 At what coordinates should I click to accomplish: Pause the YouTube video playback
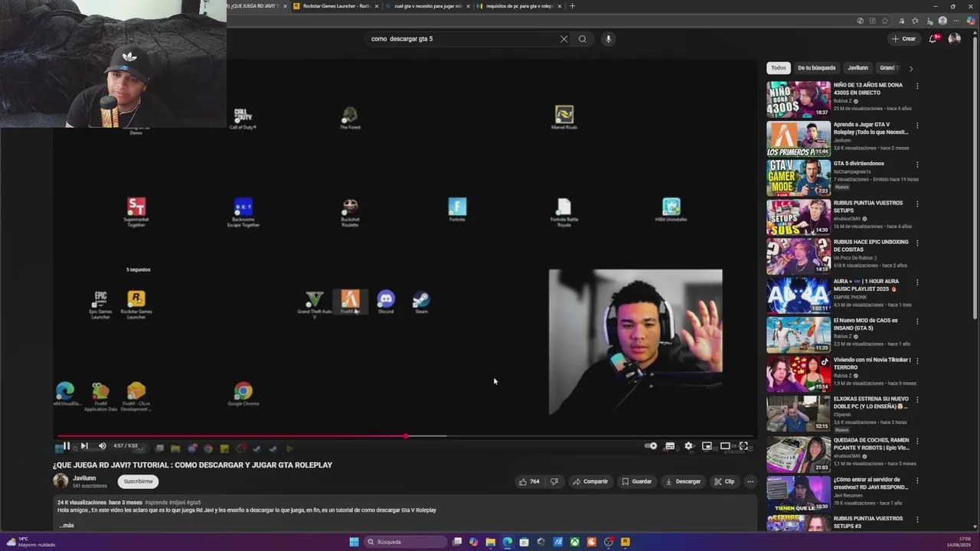66,446
